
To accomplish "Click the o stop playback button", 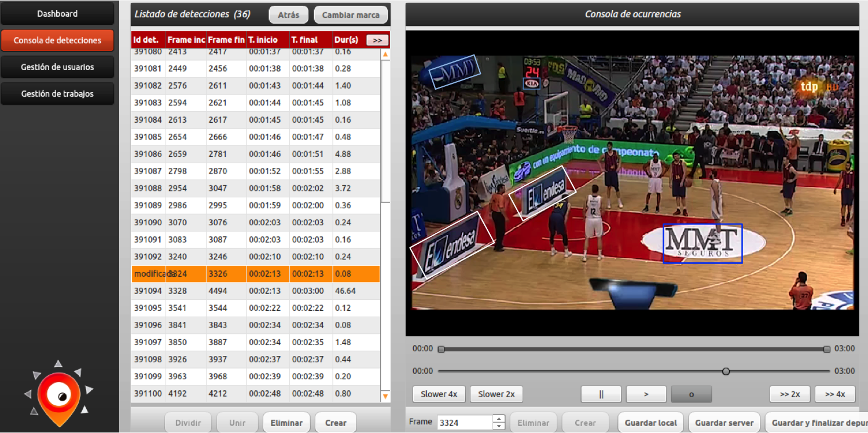I will click(x=692, y=394).
